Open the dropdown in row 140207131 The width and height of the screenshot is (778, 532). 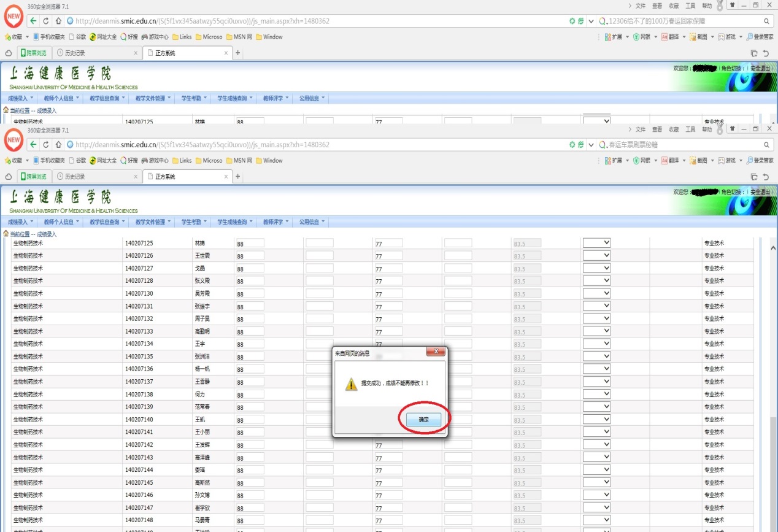[596, 306]
